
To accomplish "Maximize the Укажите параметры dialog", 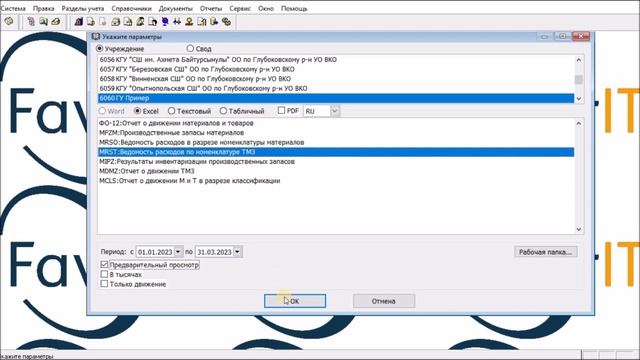I will [x=563, y=36].
